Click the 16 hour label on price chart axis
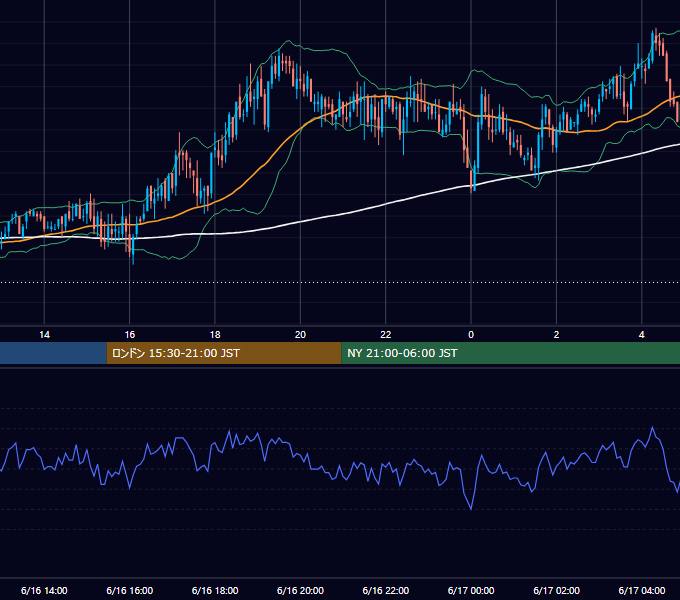 [130, 335]
